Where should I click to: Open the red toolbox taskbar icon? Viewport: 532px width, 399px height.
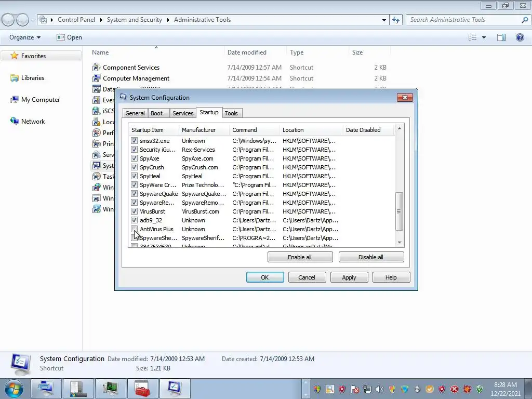[142, 388]
